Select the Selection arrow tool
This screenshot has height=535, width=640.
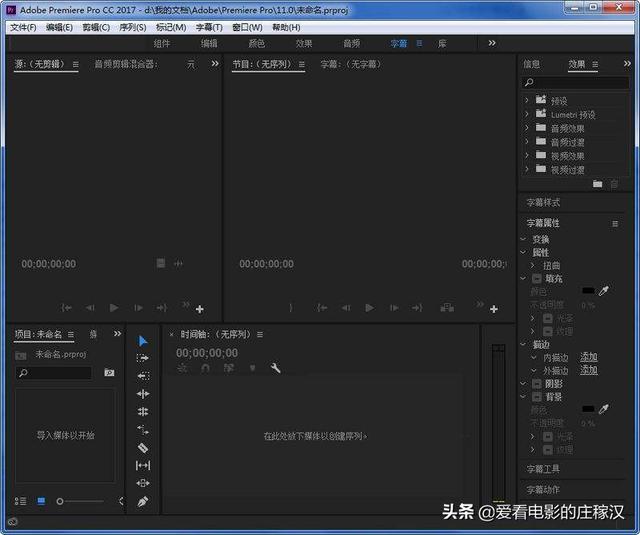[143, 341]
